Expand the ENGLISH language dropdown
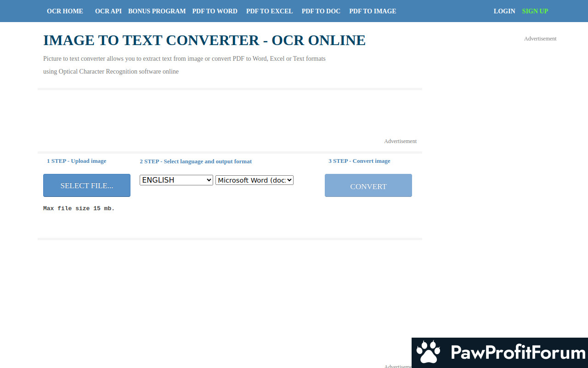 coord(176,180)
